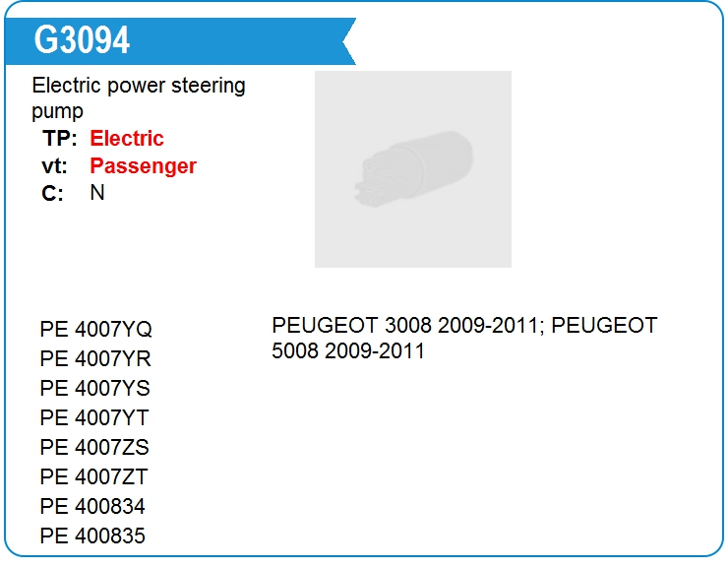Select the PE 4007ZS reference number
Image resolution: width=728 pixels, height=567 pixels.
click(x=94, y=447)
